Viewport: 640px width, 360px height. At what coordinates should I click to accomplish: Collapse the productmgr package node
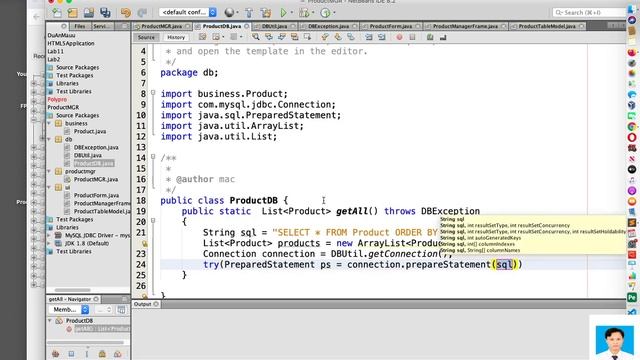[49, 171]
